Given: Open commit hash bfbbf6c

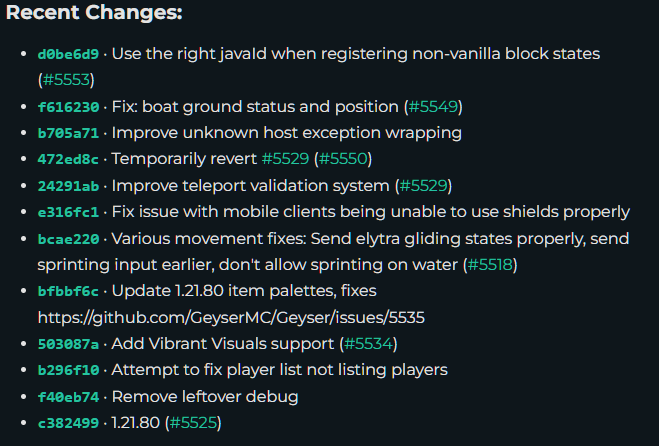Looking at the screenshot, I should tap(68, 291).
